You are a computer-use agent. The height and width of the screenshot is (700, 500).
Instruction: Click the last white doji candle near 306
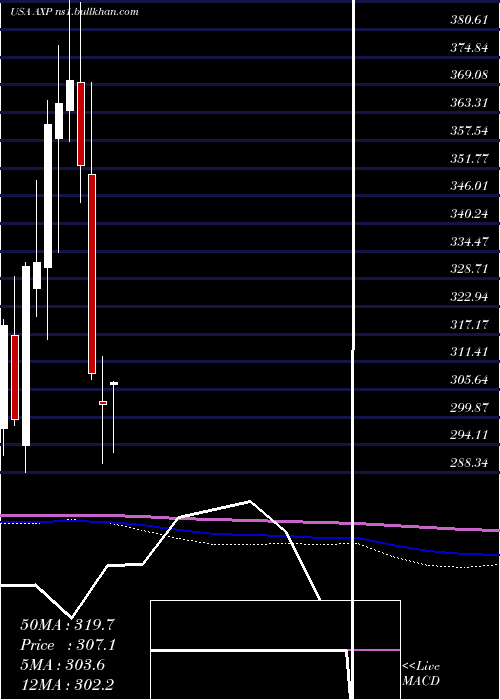(x=114, y=383)
